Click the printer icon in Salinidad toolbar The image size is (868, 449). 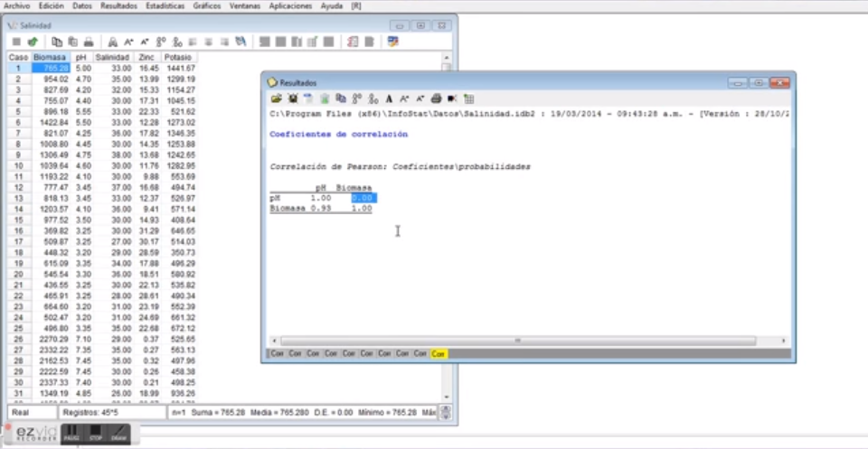(x=89, y=42)
